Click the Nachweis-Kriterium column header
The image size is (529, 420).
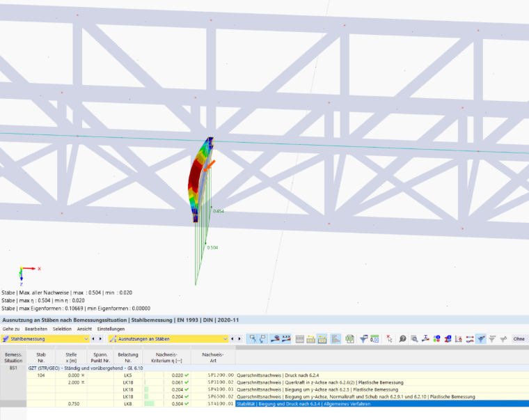[x=166, y=357]
